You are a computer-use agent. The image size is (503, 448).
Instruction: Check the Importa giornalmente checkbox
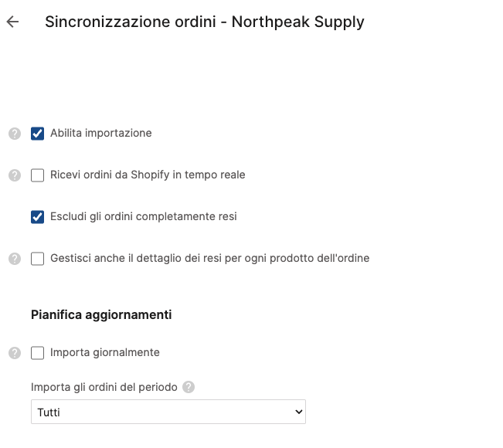point(37,353)
